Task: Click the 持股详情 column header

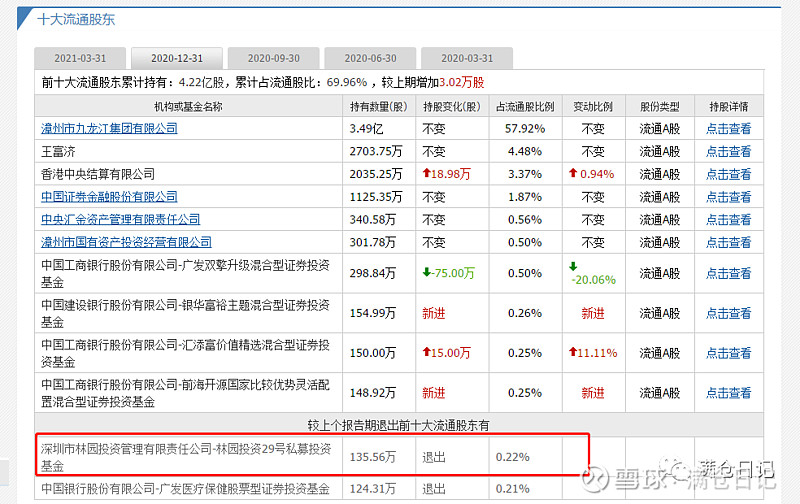Action: [729, 107]
